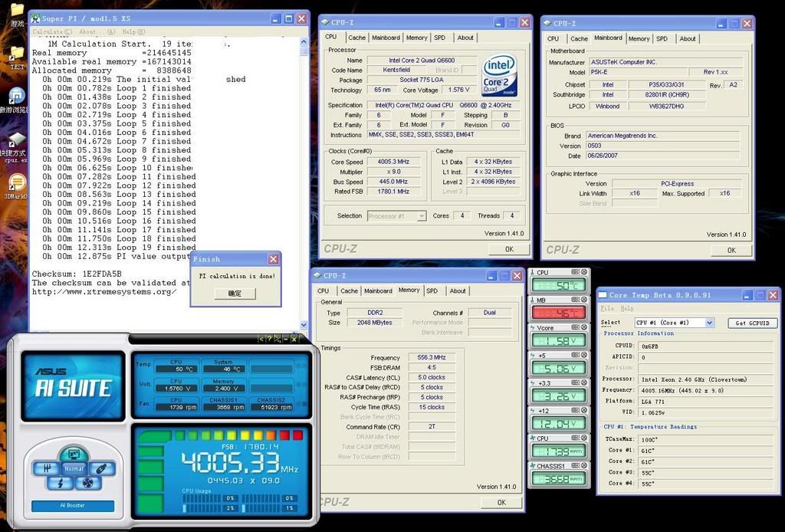The width and height of the screenshot is (785, 532).
Task: Confirm the PI calculation done dialog
Action: [235, 294]
